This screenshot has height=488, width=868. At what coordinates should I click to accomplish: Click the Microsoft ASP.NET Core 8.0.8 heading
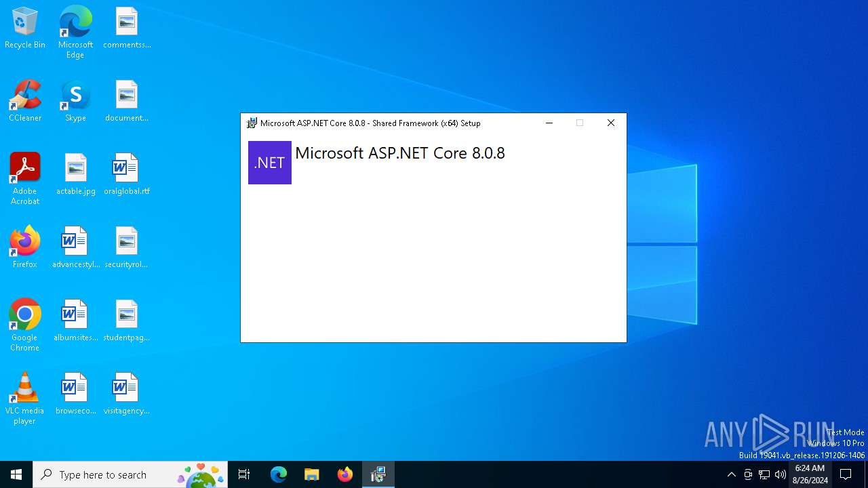point(400,153)
